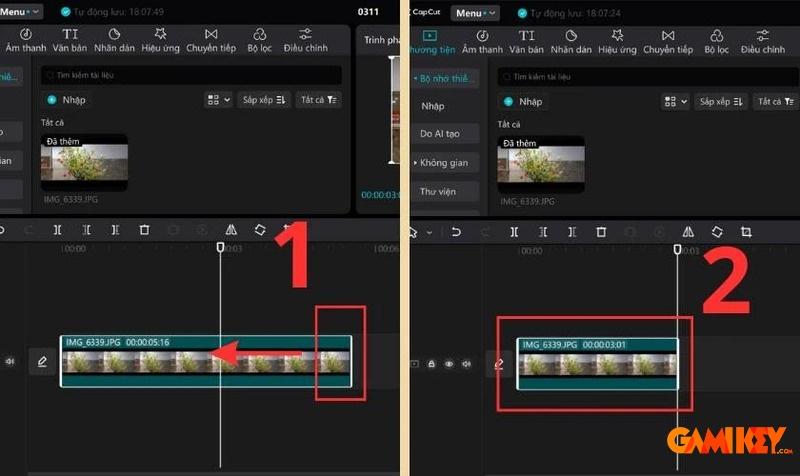800x476 pixels.
Task: Click the cover edit pencil icon in left timeline
Action: point(42,362)
